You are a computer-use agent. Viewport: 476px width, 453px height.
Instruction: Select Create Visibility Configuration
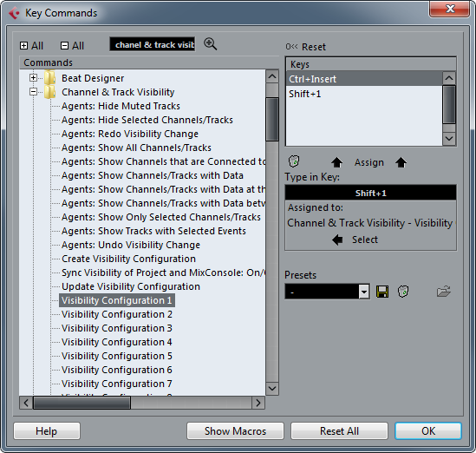[x=128, y=259]
